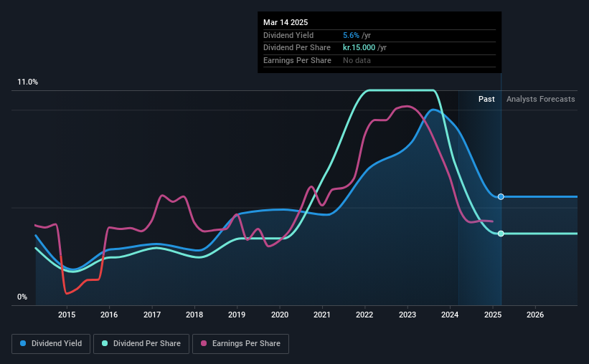Click the teal Dividend Per Share legend dot

(105, 343)
